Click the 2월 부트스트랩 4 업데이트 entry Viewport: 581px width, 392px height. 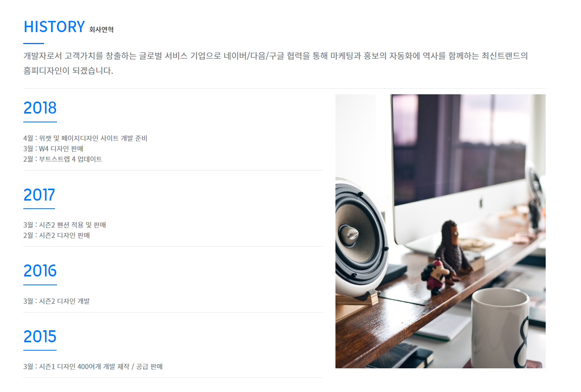(63, 159)
